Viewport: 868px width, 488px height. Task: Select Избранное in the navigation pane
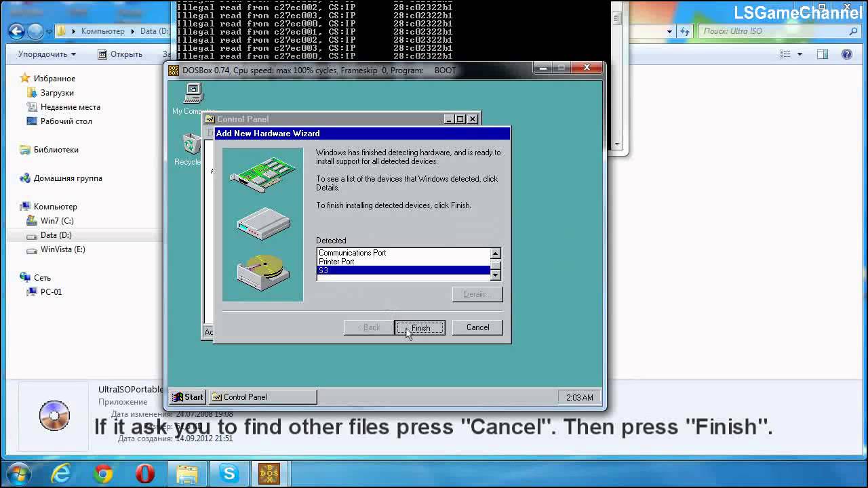pyautogui.click(x=54, y=79)
